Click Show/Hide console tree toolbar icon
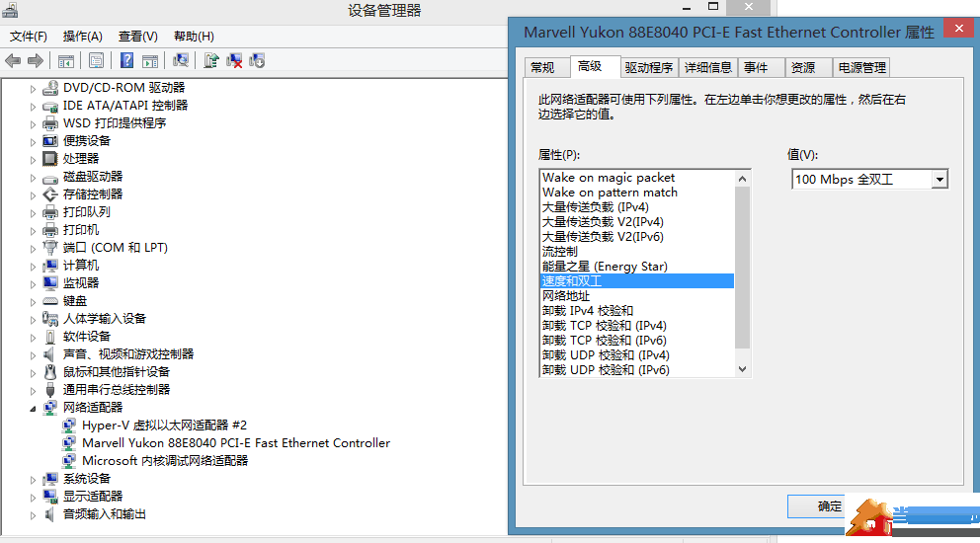The width and height of the screenshot is (980, 543). [x=66, y=60]
